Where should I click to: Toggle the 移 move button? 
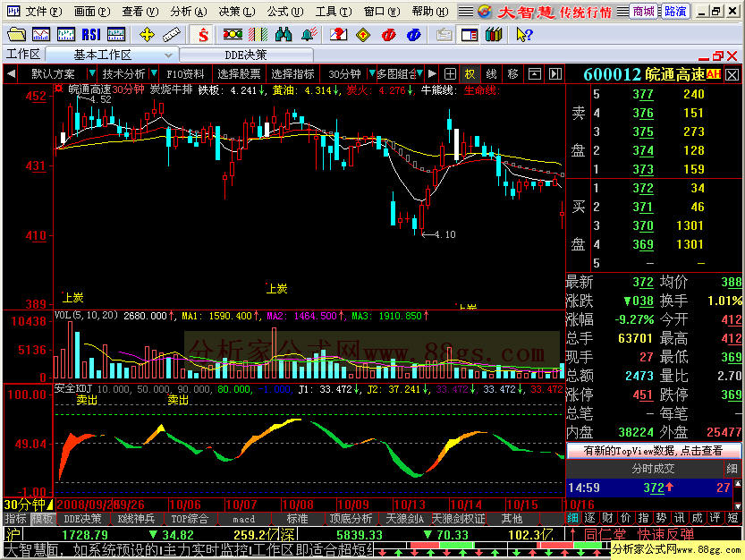(x=512, y=74)
